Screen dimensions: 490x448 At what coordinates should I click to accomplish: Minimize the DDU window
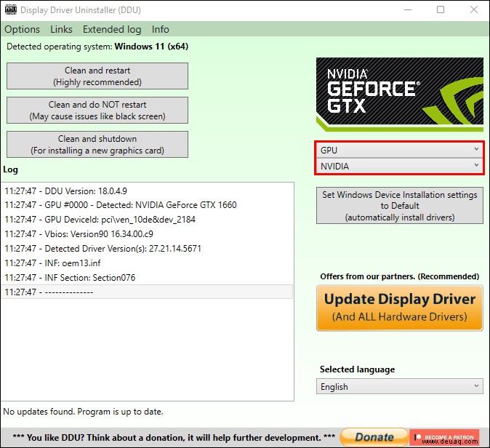408,9
